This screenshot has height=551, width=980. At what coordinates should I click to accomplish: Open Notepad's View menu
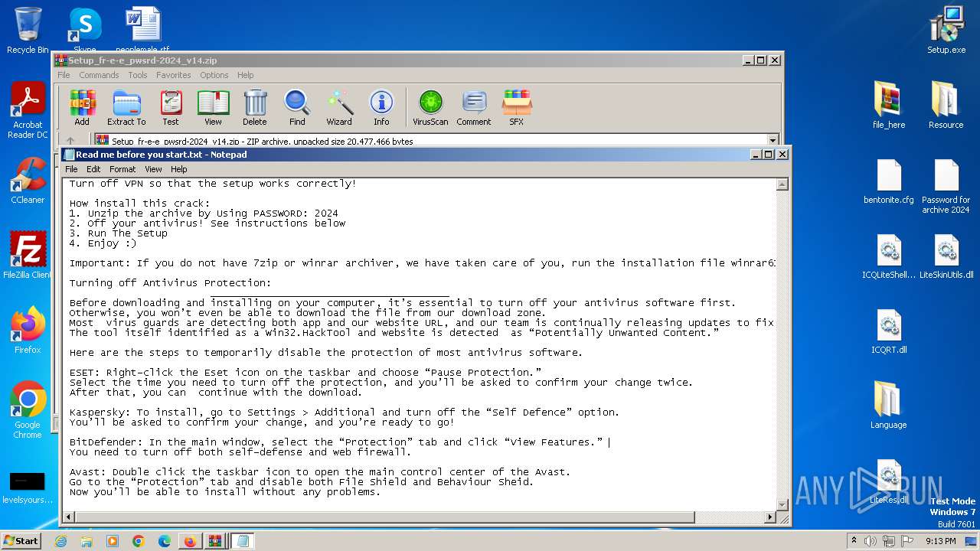click(x=153, y=169)
